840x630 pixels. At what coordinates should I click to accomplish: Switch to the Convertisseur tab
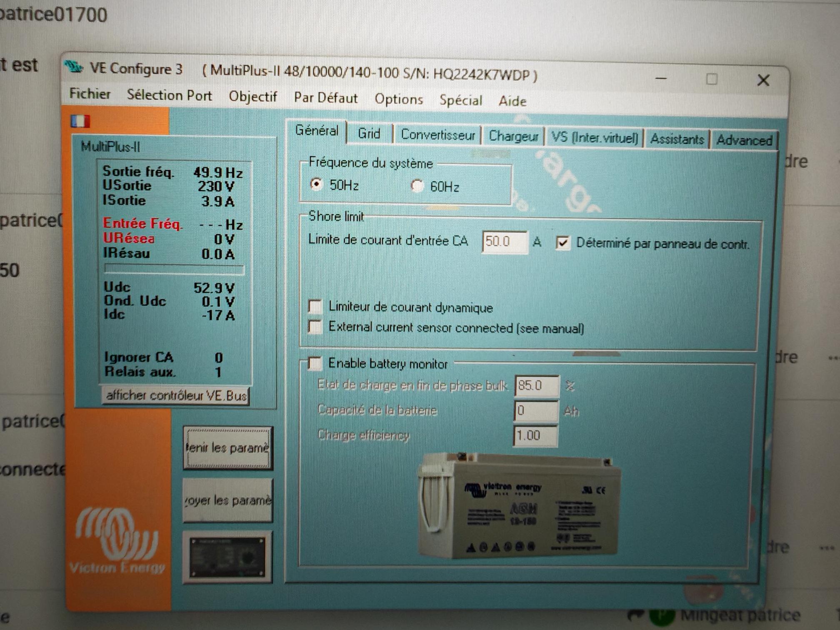(437, 135)
